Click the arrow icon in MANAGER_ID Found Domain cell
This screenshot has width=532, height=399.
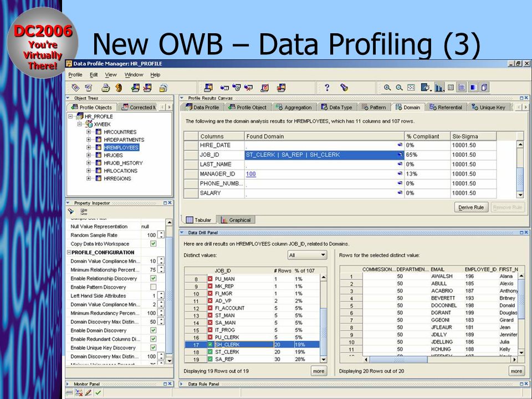coord(400,173)
